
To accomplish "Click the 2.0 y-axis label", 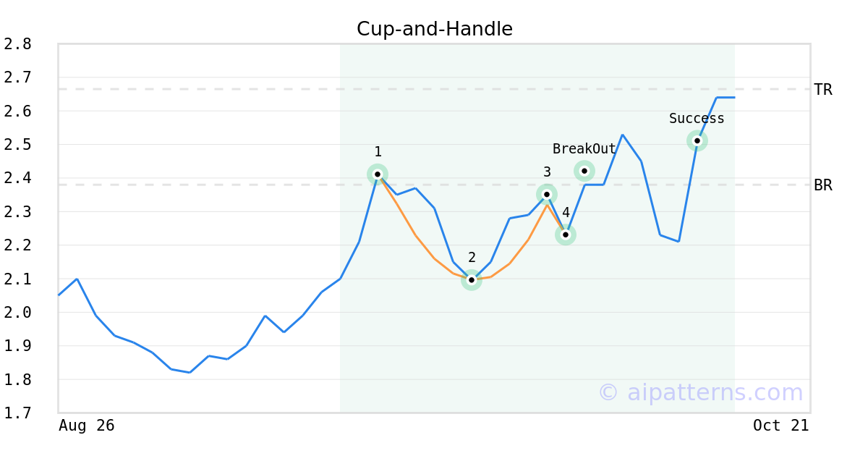I will pos(17,313).
